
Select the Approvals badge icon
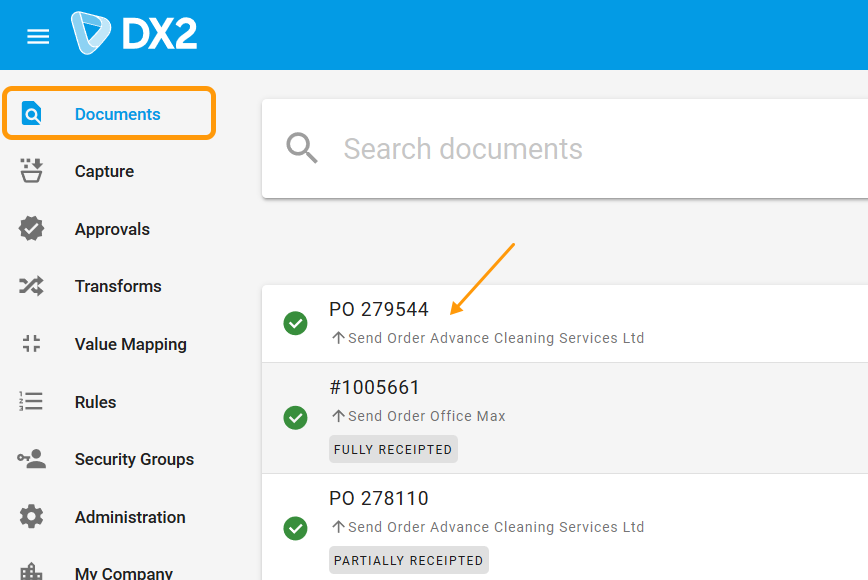point(30,228)
